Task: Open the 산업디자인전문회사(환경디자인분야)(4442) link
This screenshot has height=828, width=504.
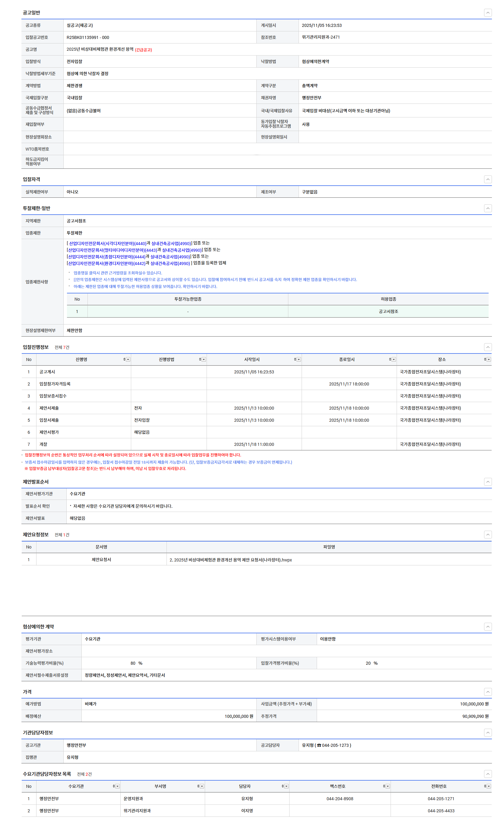Action: pyautogui.click(x=106, y=264)
